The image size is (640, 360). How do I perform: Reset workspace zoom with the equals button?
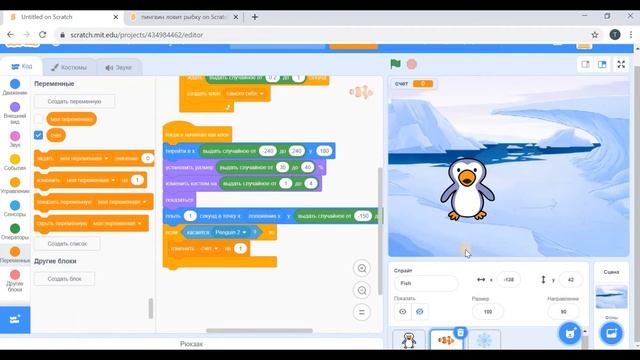[362, 313]
